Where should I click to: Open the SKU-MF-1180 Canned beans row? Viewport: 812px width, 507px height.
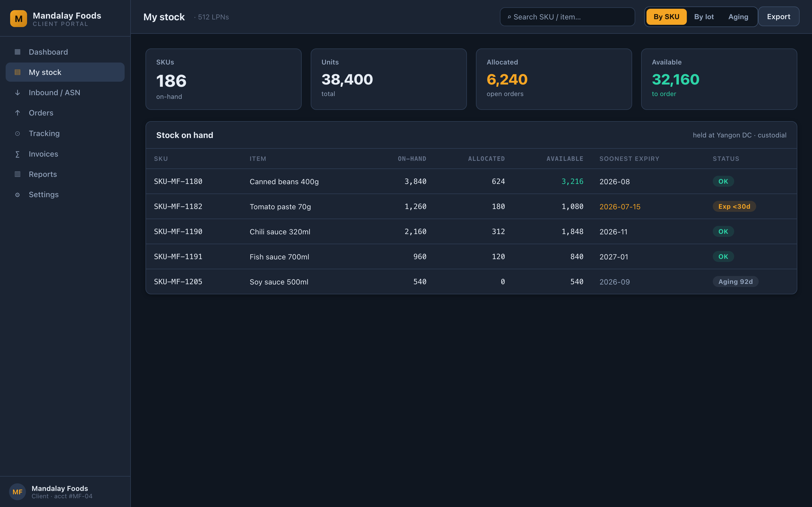click(x=471, y=181)
